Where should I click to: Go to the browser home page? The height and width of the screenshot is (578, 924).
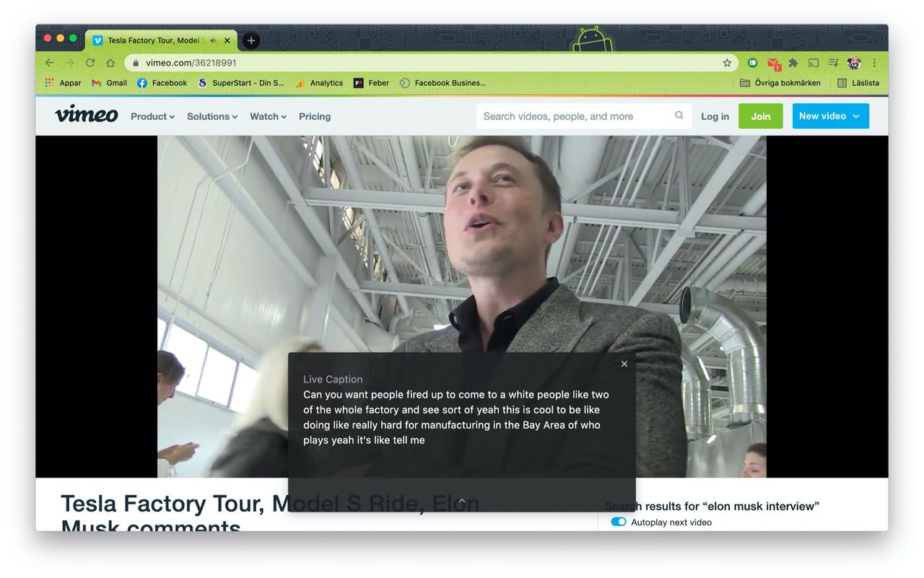point(110,63)
